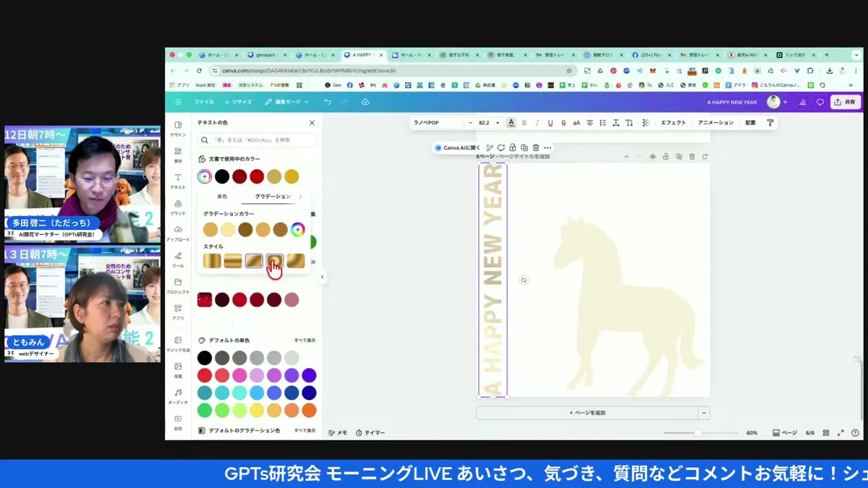The height and width of the screenshot is (488, 868).
Task: Open the エフェクト options
Action: [x=673, y=123]
